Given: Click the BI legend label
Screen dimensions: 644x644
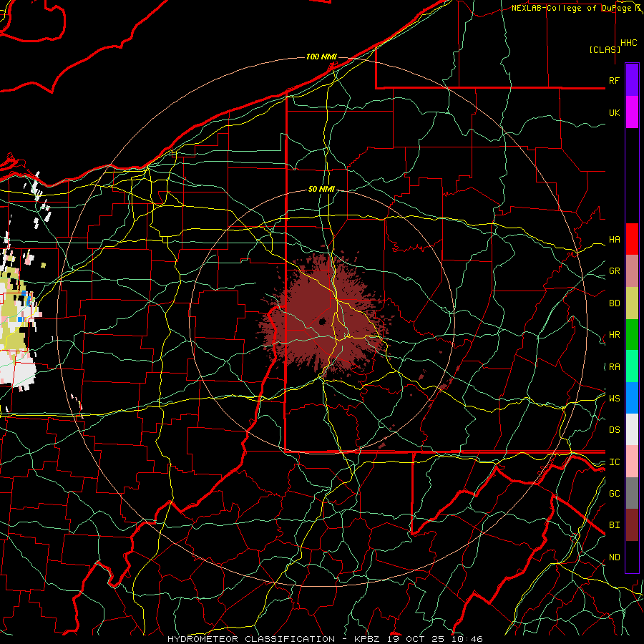Looking at the screenshot, I should pyautogui.click(x=614, y=525).
